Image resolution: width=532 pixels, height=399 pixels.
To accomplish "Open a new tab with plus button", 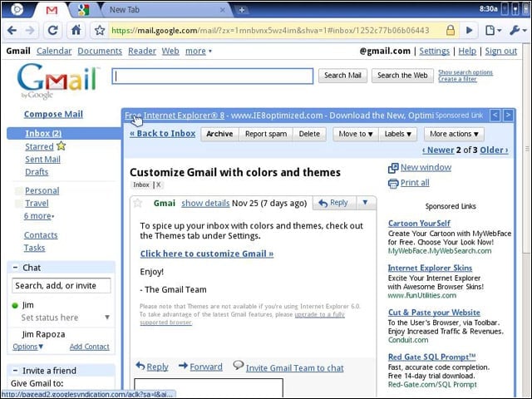I will (x=242, y=10).
